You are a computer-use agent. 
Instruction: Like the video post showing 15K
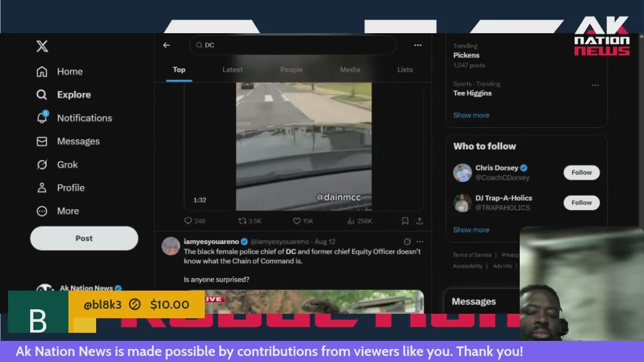[303, 221]
